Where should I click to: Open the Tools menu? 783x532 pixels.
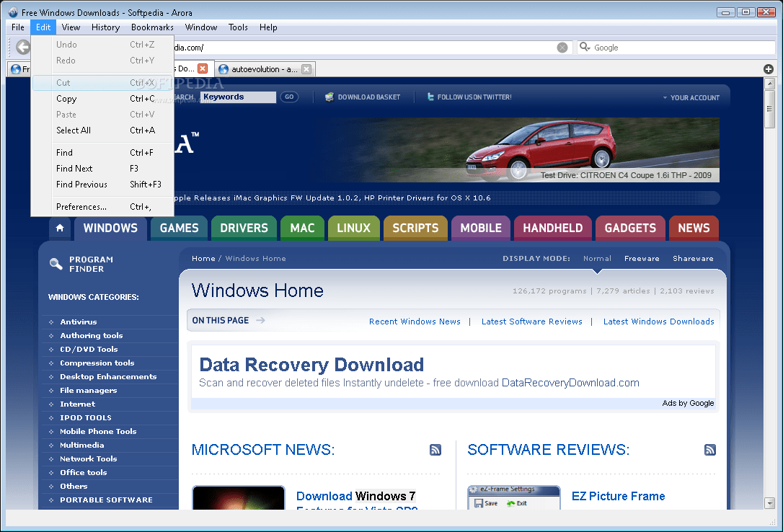(x=238, y=27)
